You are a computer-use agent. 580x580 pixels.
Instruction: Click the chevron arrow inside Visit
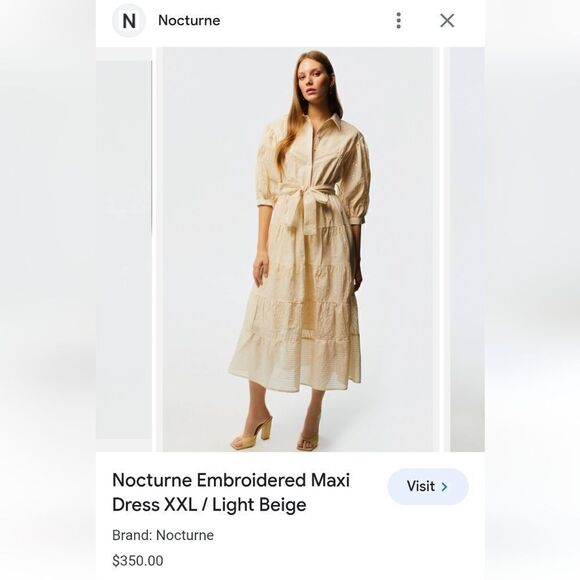pos(444,487)
